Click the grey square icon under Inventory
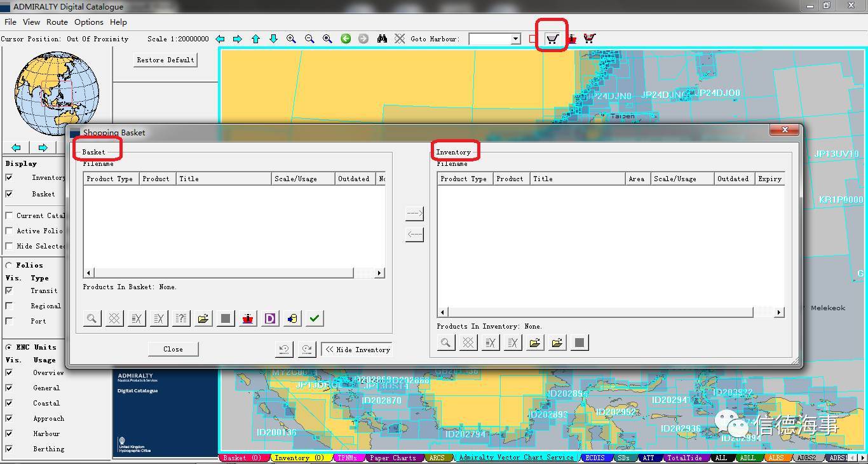Screen dimensions: 868x464 [580, 343]
